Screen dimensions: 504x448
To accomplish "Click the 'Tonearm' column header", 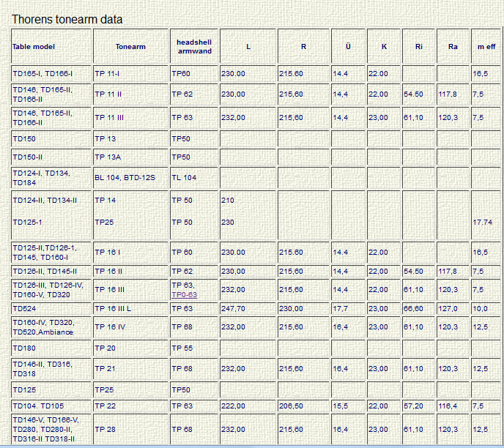I will tap(130, 47).
